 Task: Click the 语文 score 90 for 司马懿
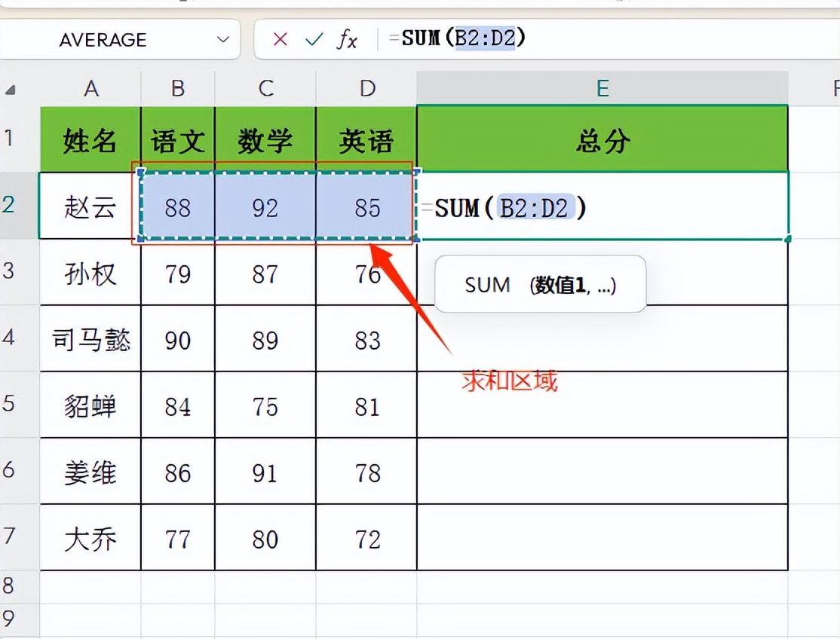[178, 339]
